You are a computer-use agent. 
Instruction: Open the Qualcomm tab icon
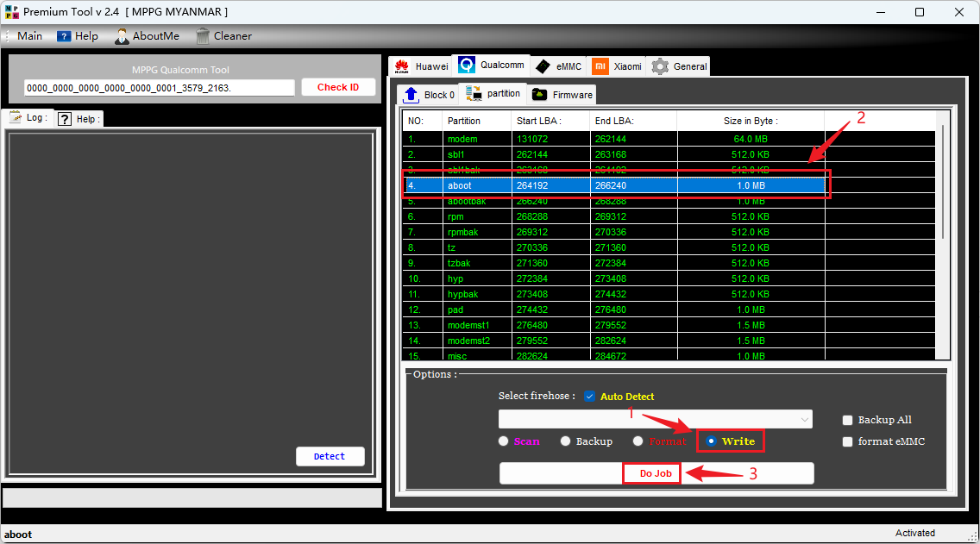pyautogui.click(x=467, y=66)
